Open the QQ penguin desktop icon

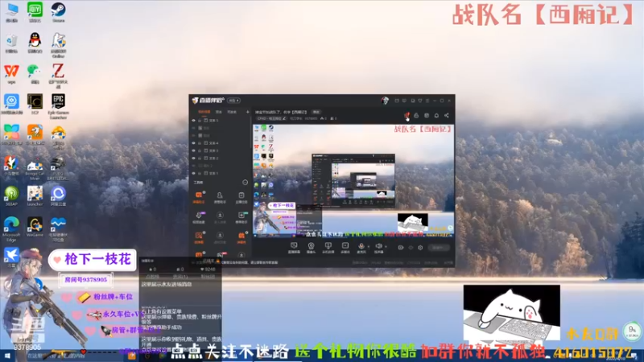pyautogui.click(x=35, y=41)
